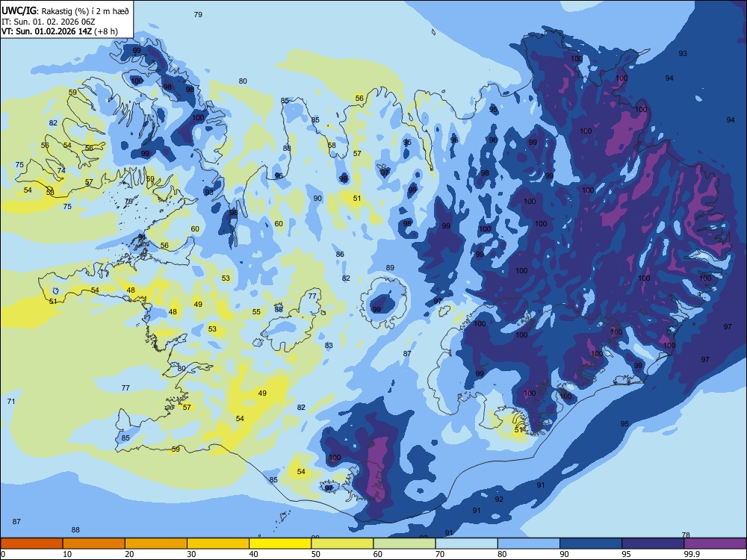Click the medium blue 80–90 legend swatch
747x560 pixels.
pyautogui.click(x=529, y=544)
